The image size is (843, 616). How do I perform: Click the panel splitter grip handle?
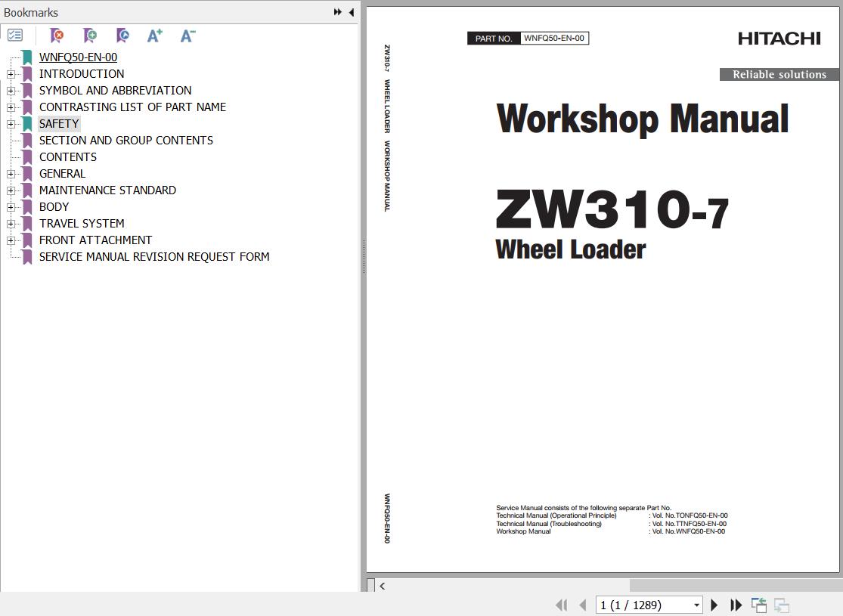coord(364,257)
